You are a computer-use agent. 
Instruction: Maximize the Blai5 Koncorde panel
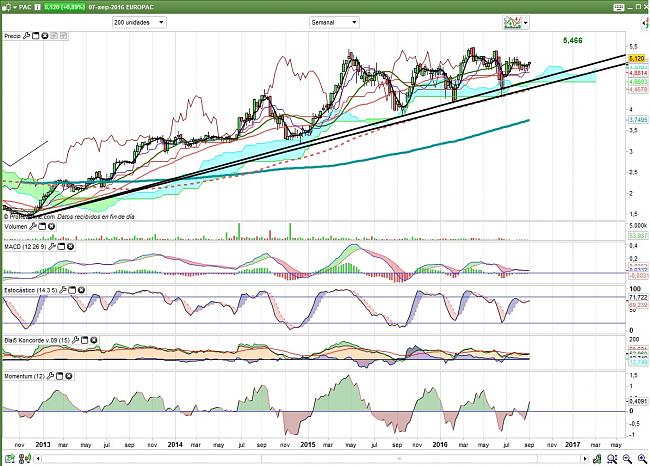coord(85,340)
